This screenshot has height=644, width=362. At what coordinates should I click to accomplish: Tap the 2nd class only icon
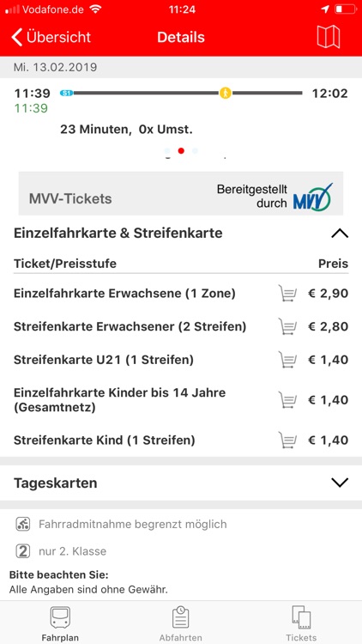click(x=23, y=550)
